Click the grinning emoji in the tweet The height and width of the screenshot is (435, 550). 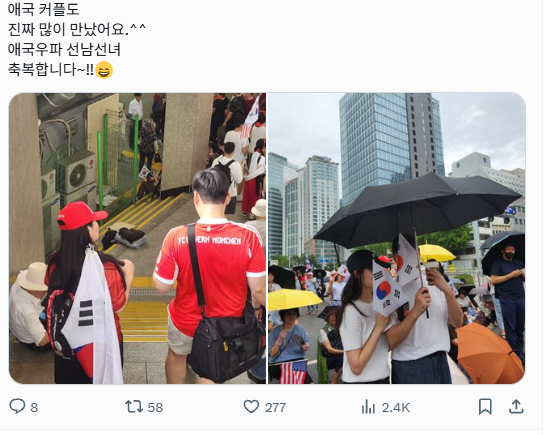[104, 70]
